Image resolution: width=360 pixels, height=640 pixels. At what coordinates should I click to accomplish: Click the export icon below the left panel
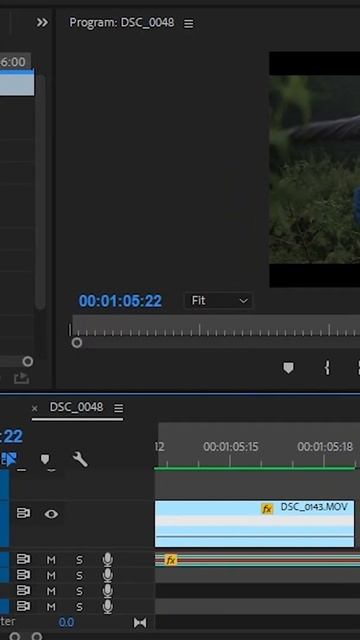click(21, 378)
